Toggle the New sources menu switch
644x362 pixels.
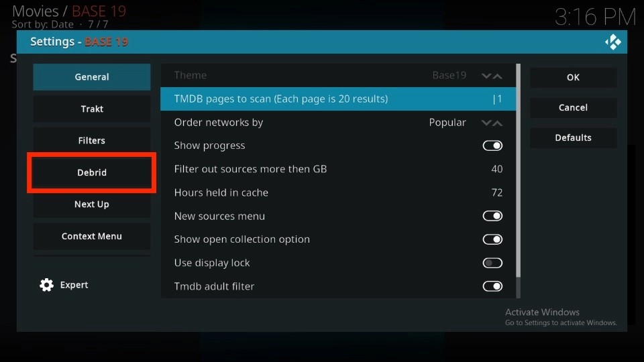[492, 216]
